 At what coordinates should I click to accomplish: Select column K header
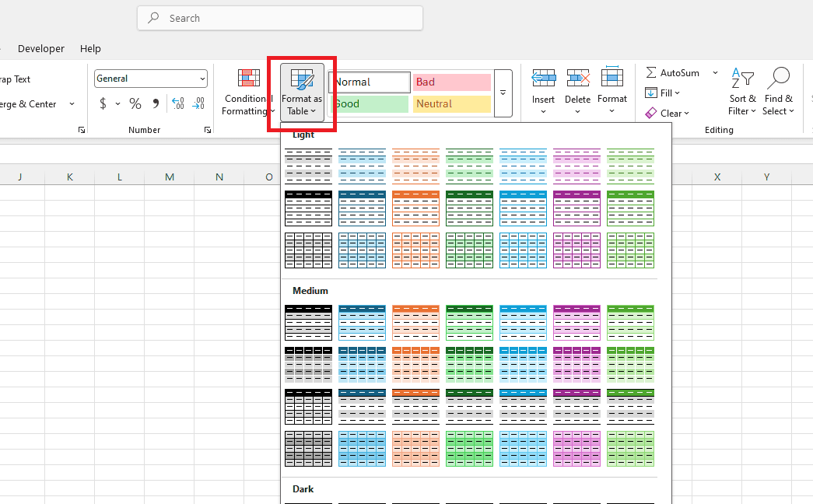tap(70, 177)
